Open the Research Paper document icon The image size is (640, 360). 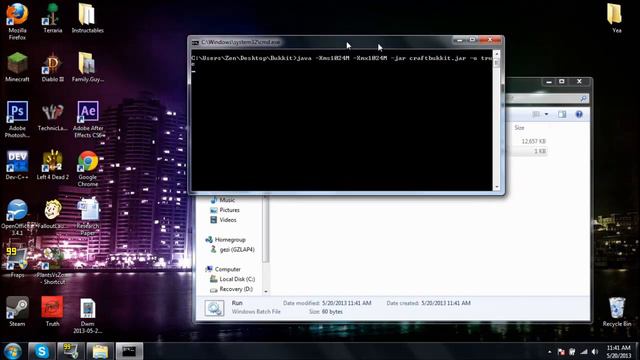[88, 216]
